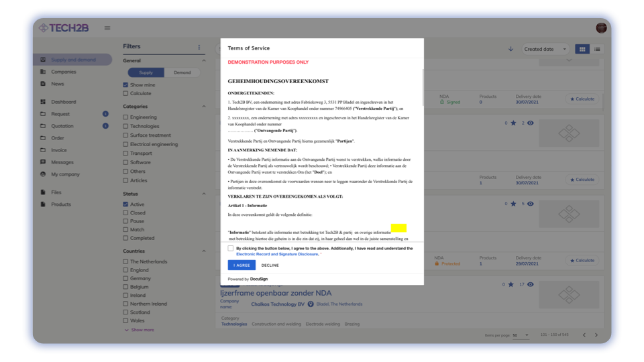The height and width of the screenshot is (362, 644).
Task: Open the hamburger menu beside the TECH2B logo
Action: pos(107,28)
